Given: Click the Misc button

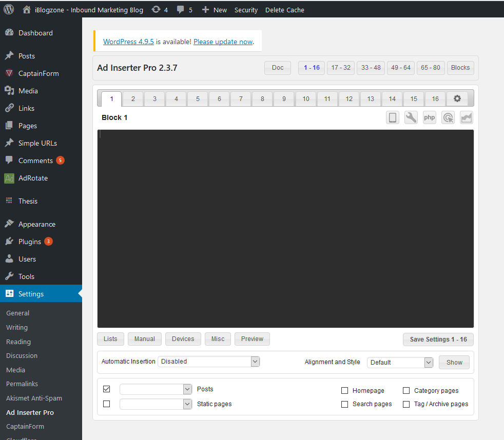Looking at the screenshot, I should 218,339.
